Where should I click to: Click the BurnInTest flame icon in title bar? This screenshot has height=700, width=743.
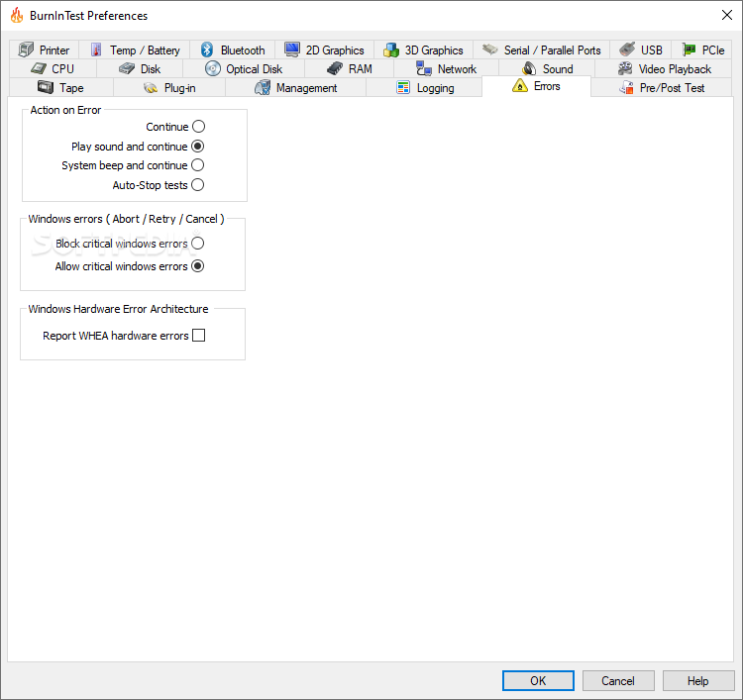17,15
